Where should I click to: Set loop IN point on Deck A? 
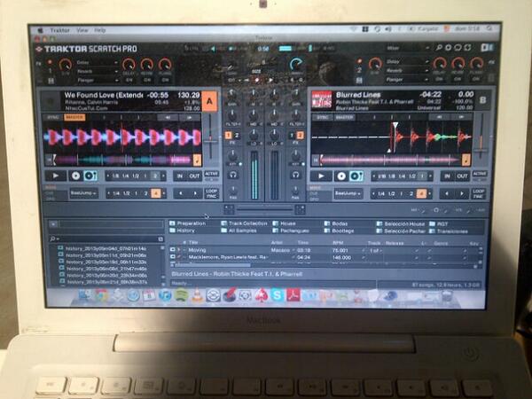(x=180, y=176)
